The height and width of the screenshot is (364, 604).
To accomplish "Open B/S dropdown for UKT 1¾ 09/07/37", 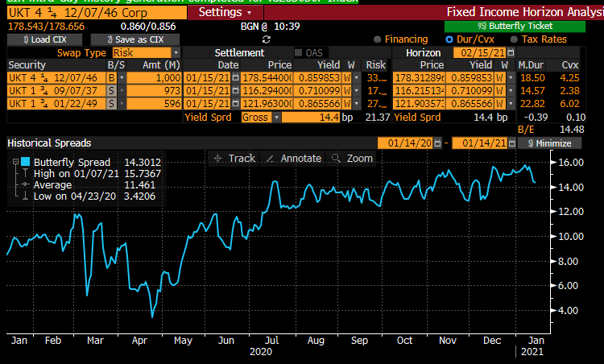I will pos(122,91).
